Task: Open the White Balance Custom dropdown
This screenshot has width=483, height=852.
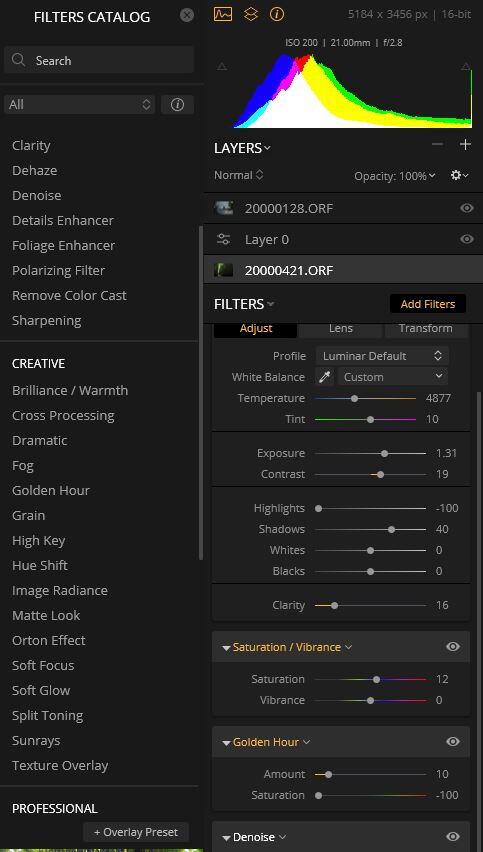Action: [x=392, y=377]
